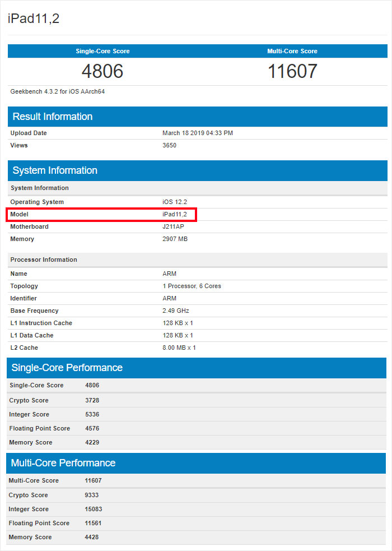Click Geekbench 4.3.2 for iOS AArch64 text
The width and height of the screenshot is (392, 551).
click(58, 91)
